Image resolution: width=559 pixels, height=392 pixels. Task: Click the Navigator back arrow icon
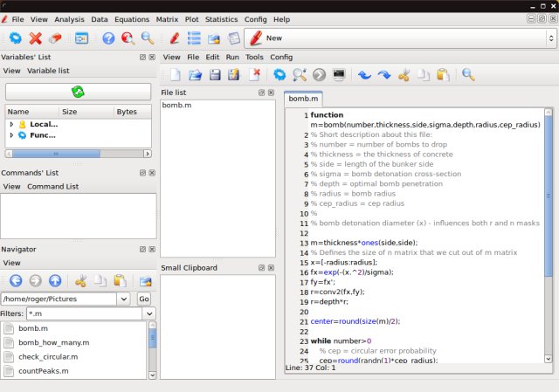point(16,281)
